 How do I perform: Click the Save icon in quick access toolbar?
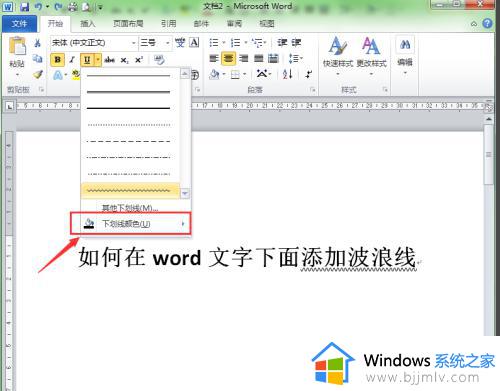click(24, 7)
